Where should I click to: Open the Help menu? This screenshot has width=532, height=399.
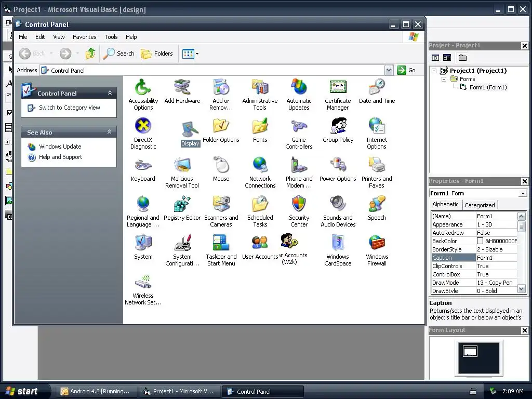click(131, 37)
